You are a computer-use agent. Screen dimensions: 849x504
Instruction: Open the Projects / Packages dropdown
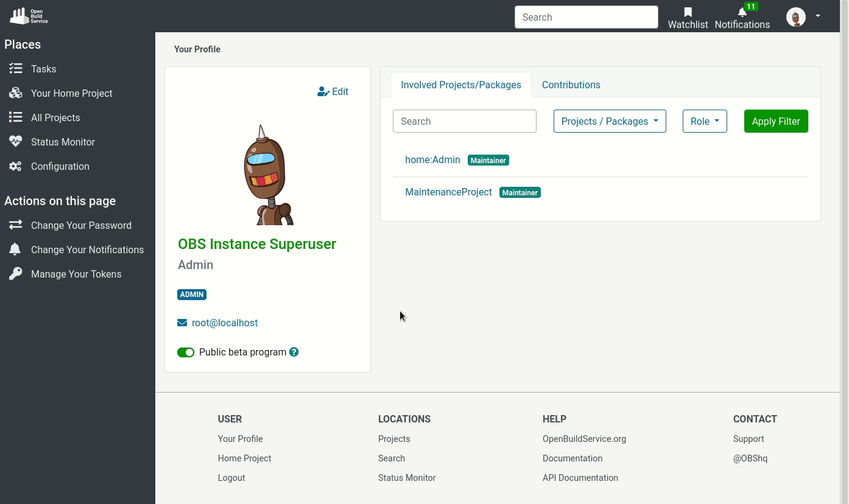pos(609,121)
